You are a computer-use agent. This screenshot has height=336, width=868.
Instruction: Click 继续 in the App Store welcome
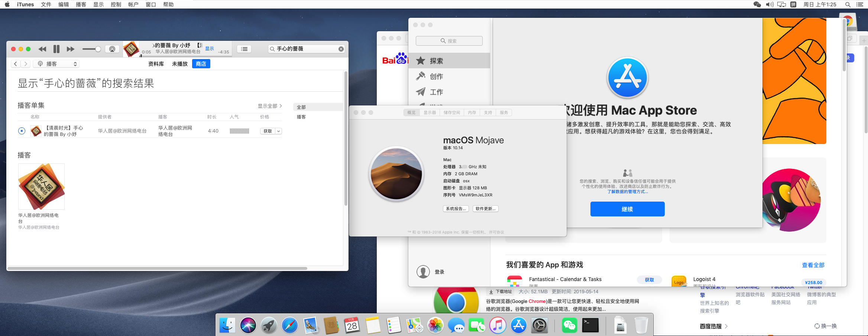pyautogui.click(x=627, y=209)
